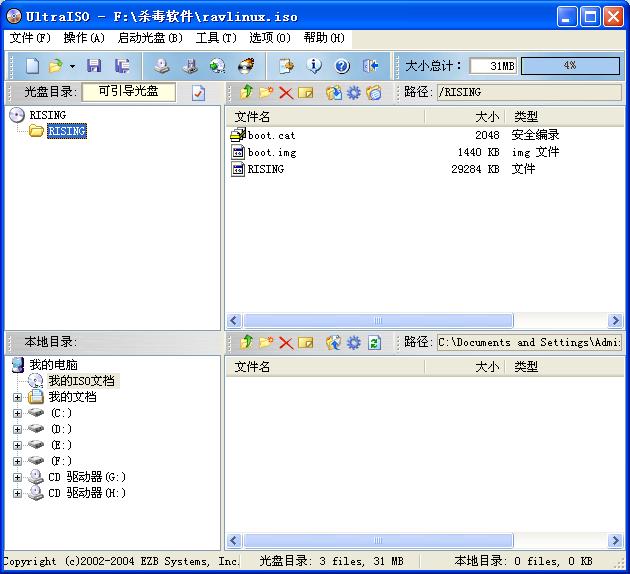The height and width of the screenshot is (574, 630).
Task: Click Rename icon in disc pane toolbar
Action: (306, 93)
